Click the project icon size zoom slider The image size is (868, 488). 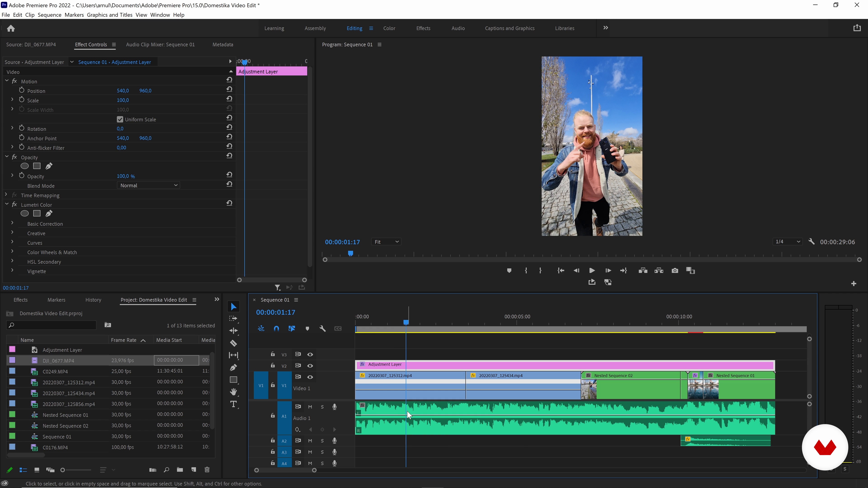[x=75, y=470]
